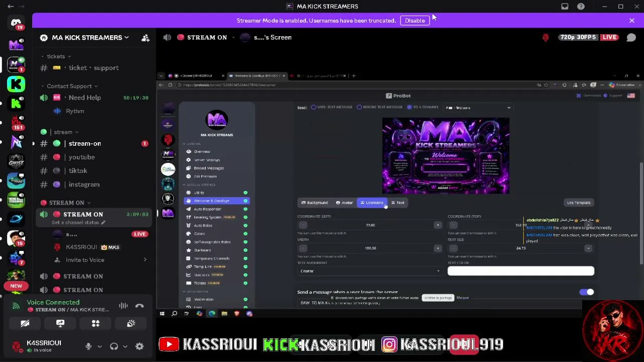Viewport: 644px width, 362px height.
Task: Go back using title bar arrow
Action: click(x=11, y=7)
